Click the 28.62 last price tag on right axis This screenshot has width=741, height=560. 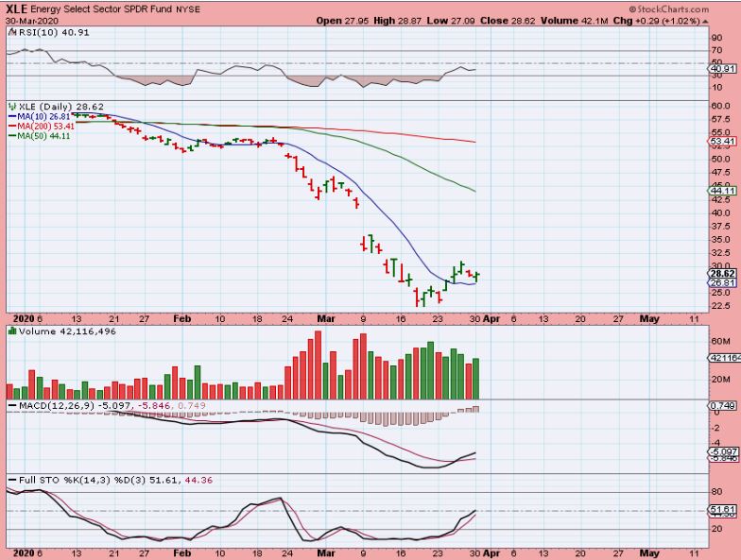pos(722,274)
